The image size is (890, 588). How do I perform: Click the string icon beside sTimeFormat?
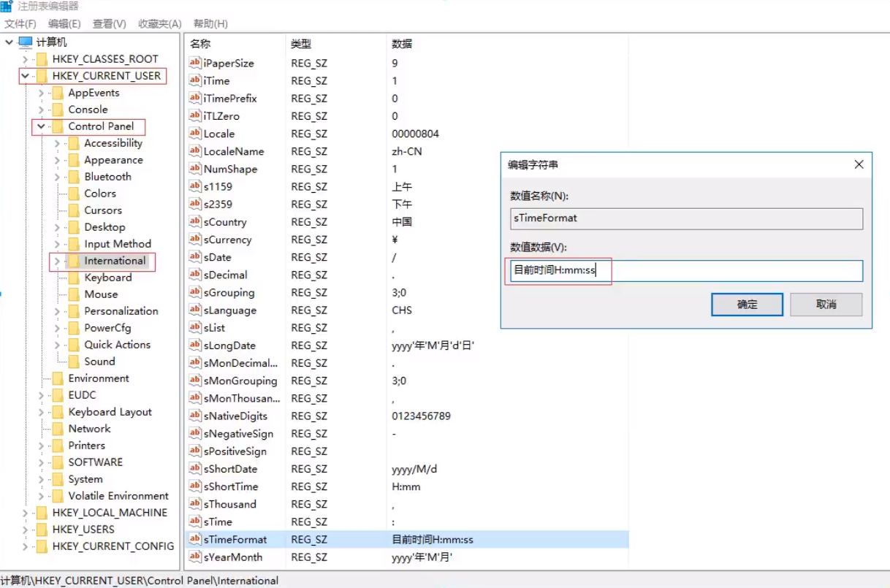coord(195,539)
